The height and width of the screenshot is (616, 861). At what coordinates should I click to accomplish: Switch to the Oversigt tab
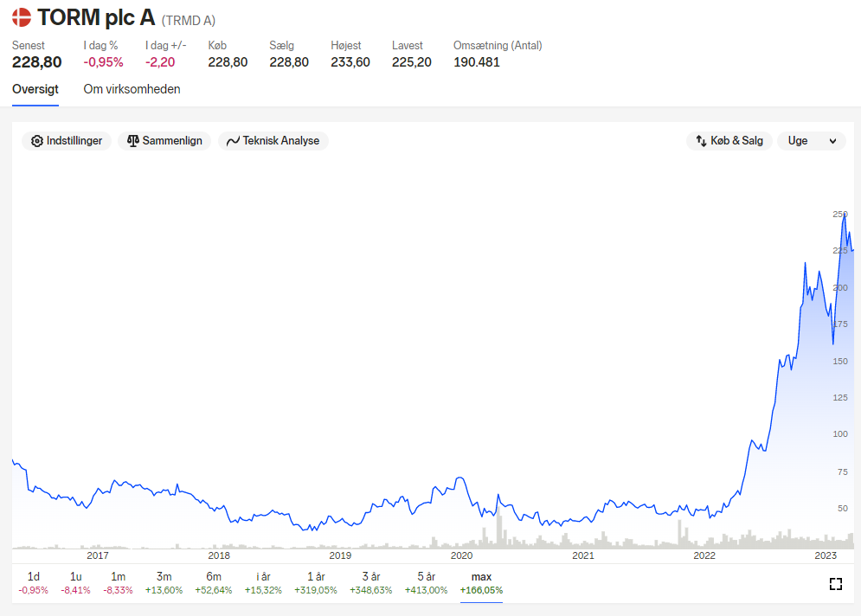[x=35, y=89]
